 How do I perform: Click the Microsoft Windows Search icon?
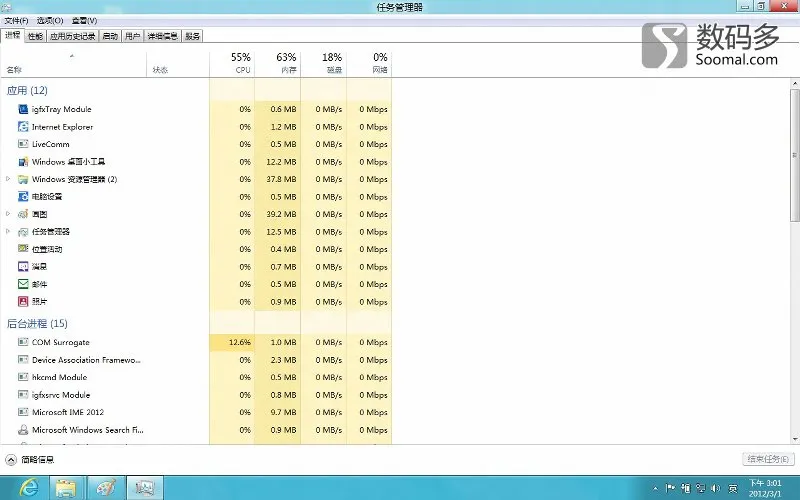[23, 430]
